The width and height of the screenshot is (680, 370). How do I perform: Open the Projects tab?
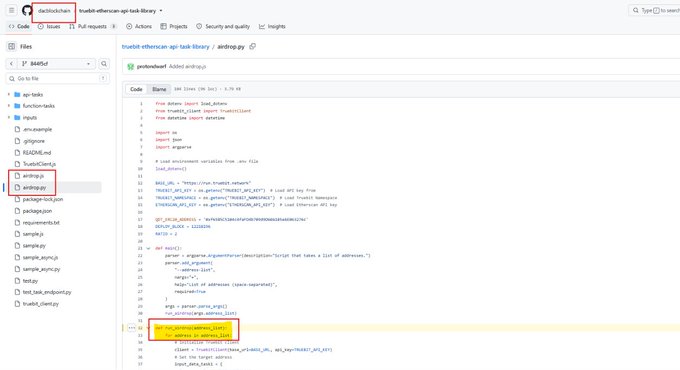tap(174, 26)
